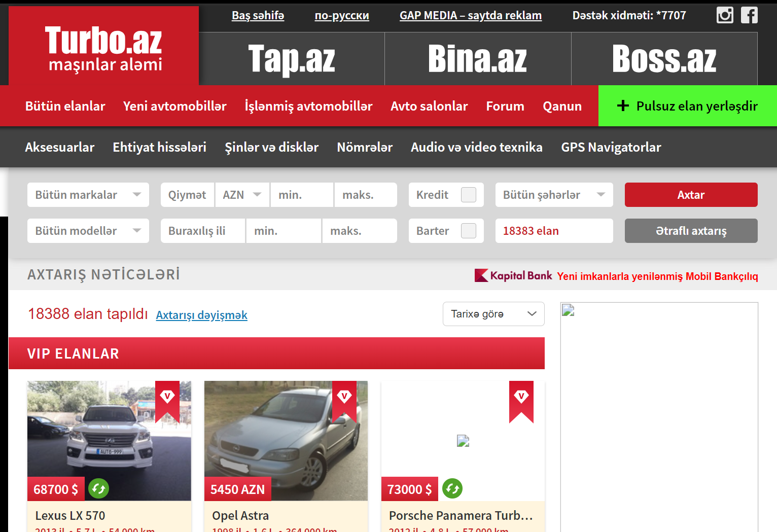Enable the Kredit checkbox
Viewport: 777px width, 532px height.
pos(469,195)
